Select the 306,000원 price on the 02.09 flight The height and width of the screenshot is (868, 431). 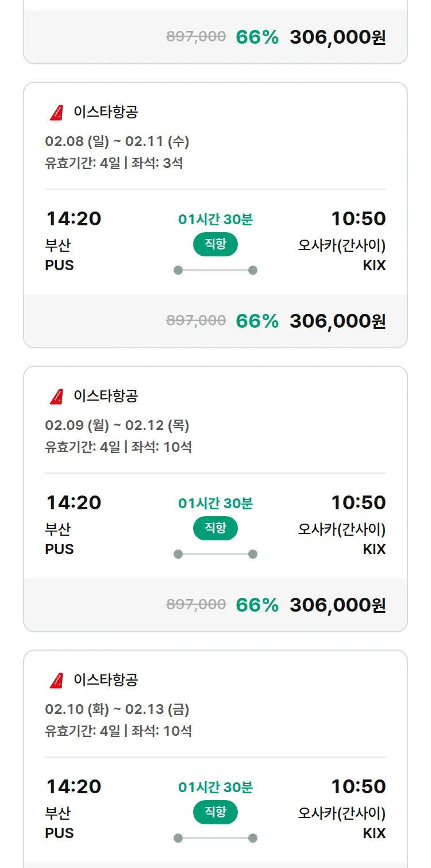[x=337, y=605]
